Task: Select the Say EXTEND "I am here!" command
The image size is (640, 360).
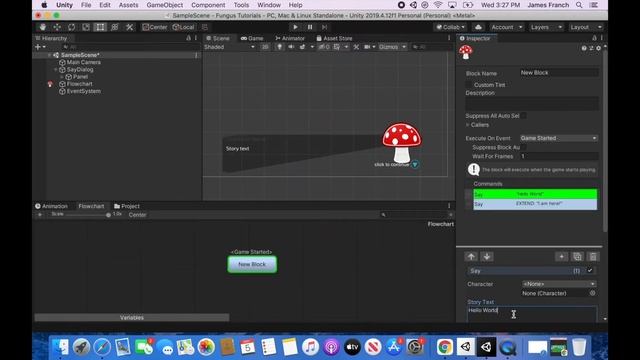Action: [535, 204]
